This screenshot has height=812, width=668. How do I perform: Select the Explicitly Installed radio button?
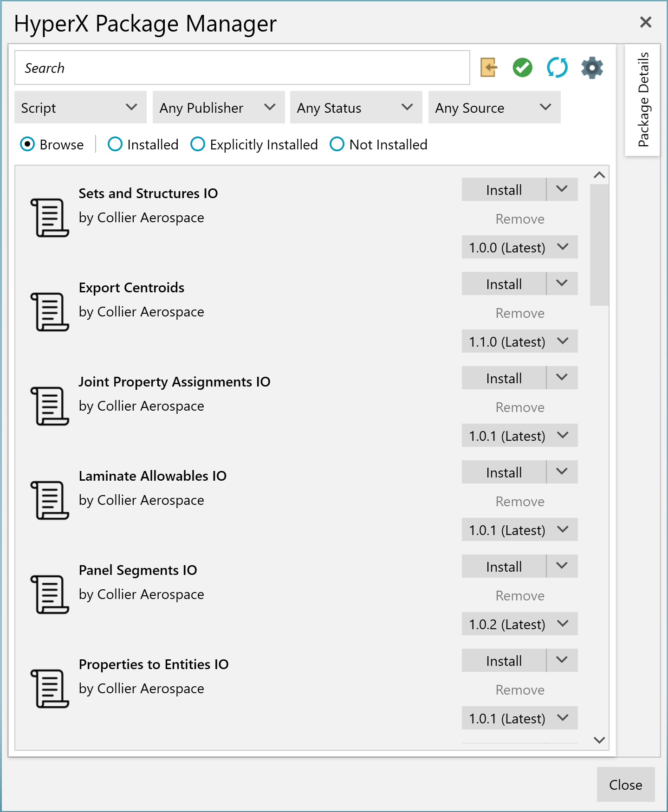[x=198, y=144]
